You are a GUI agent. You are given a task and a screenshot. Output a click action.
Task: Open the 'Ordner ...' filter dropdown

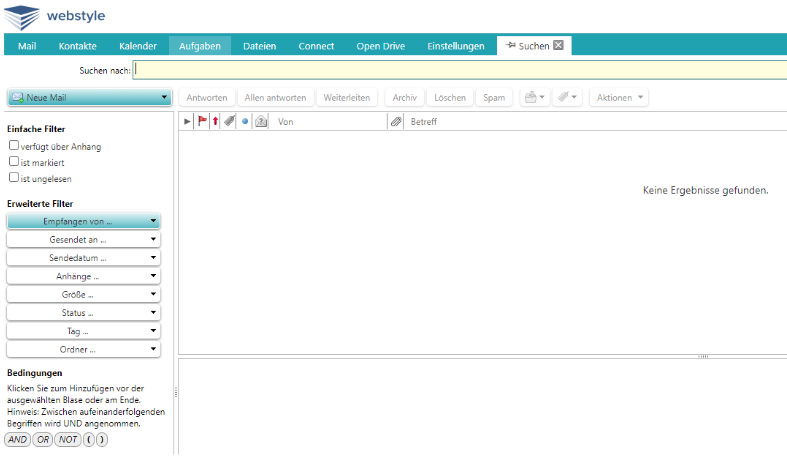click(83, 349)
